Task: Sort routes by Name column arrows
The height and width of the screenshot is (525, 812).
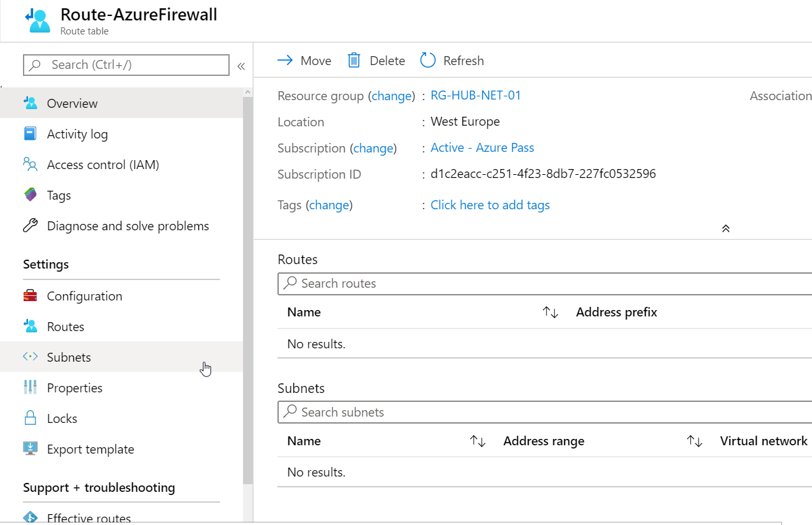Action: (550, 312)
